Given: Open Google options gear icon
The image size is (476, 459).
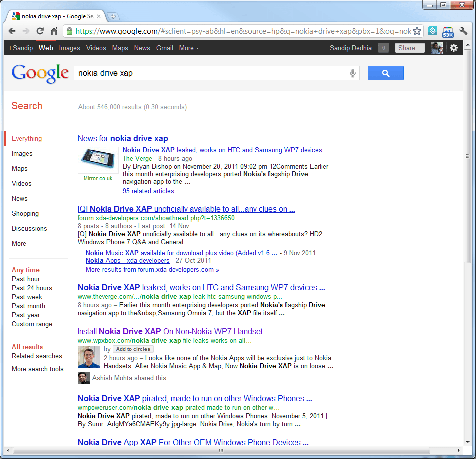Looking at the screenshot, I should [454, 48].
